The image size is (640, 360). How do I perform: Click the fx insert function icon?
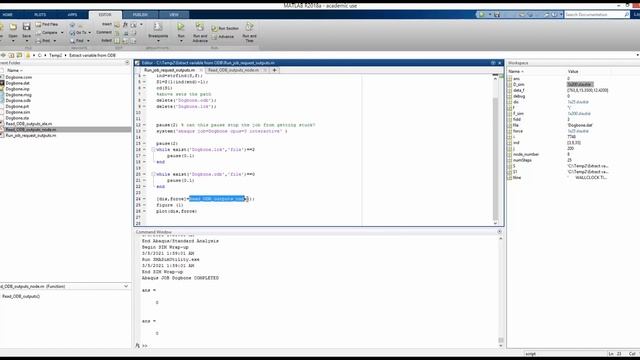tap(125, 25)
